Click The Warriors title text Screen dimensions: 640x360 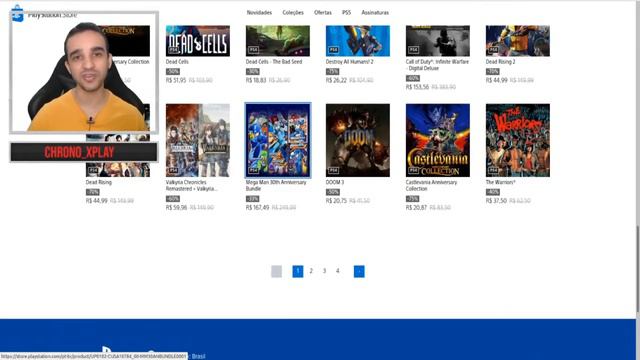[500, 182]
